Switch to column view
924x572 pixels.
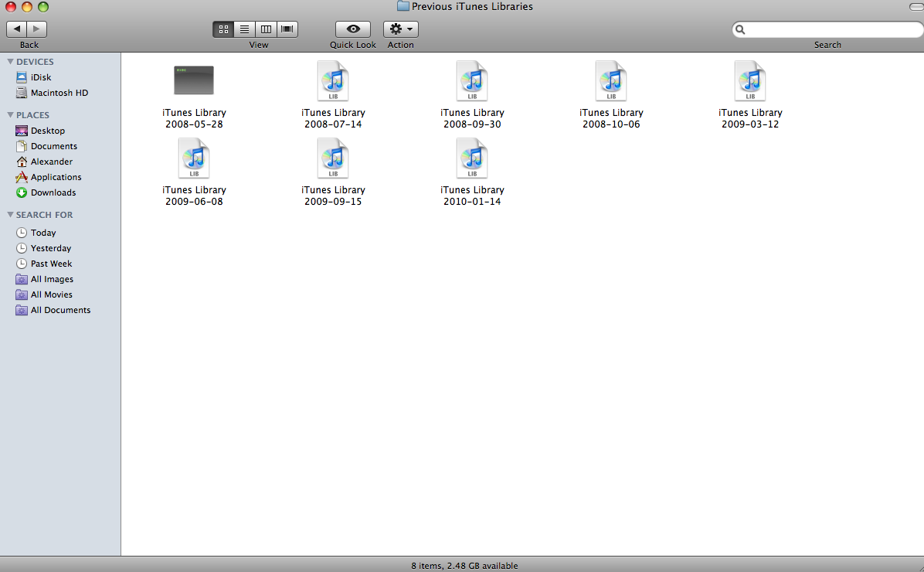click(x=266, y=29)
